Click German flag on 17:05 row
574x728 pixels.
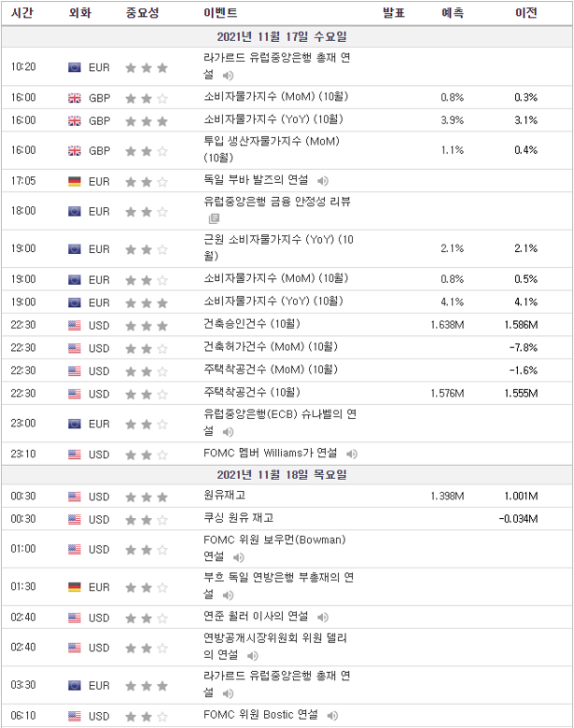pos(75,181)
